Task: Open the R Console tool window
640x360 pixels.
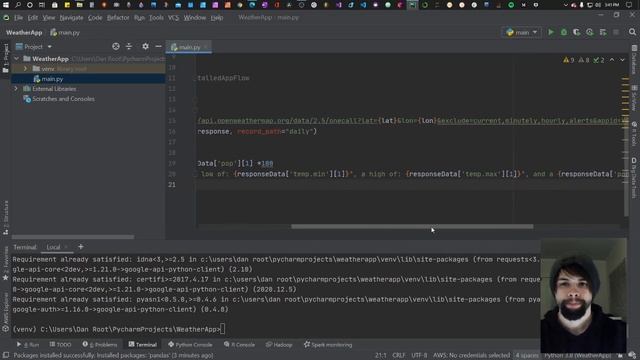Action: tap(239, 345)
